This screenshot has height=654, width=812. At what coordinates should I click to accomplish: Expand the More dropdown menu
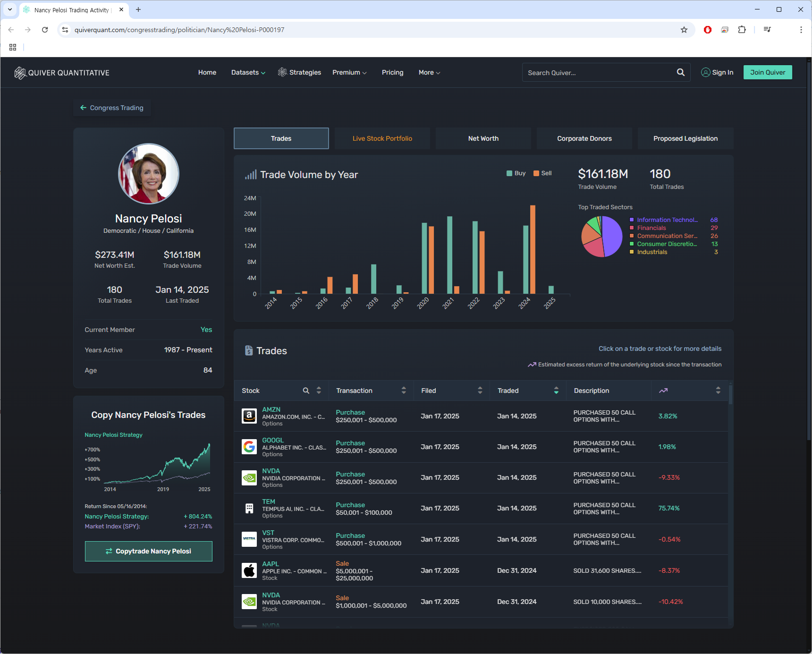tap(429, 72)
